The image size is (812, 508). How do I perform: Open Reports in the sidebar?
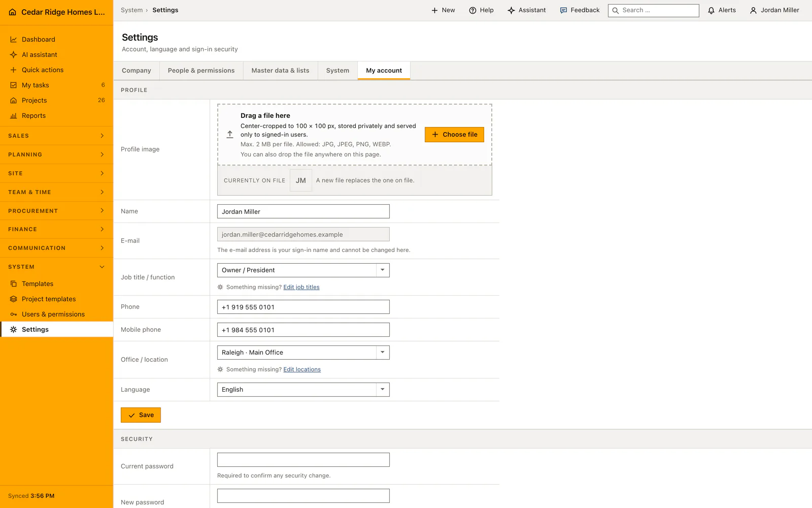[56, 115]
